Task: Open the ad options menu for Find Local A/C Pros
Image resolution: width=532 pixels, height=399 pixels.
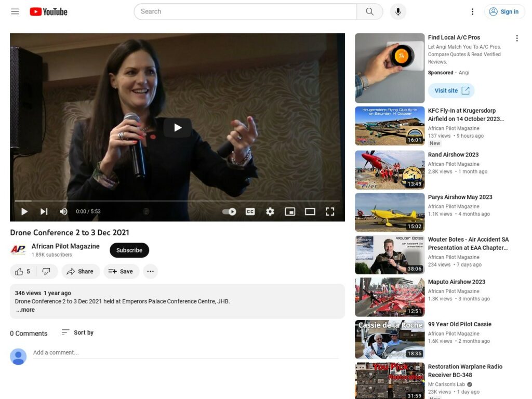Action: pos(517,38)
